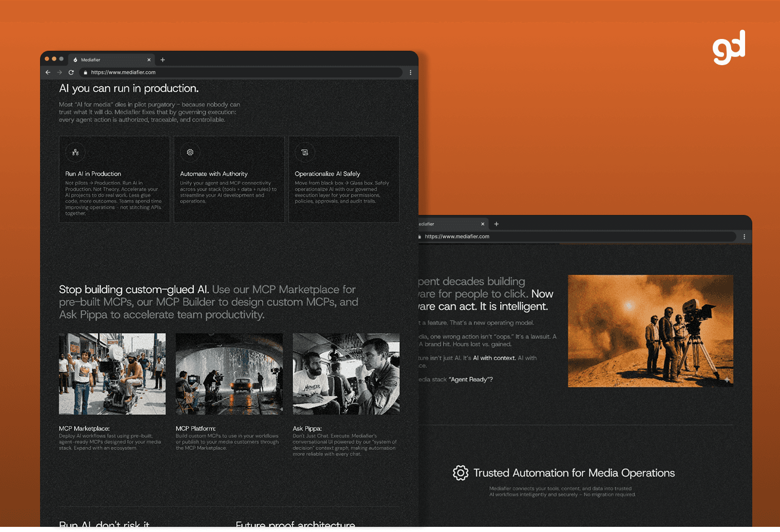780x532 pixels.
Task: Select the Mediafier tab in left window
Action: point(111,60)
